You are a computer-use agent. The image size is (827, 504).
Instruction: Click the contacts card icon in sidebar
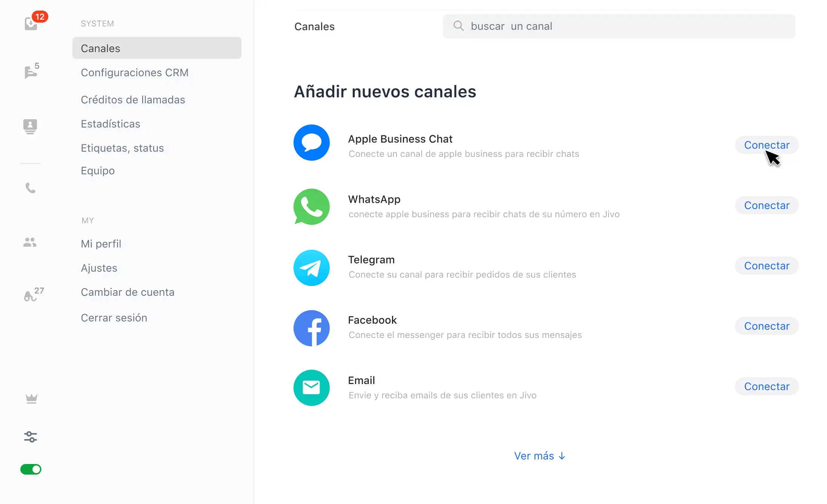[x=30, y=126]
